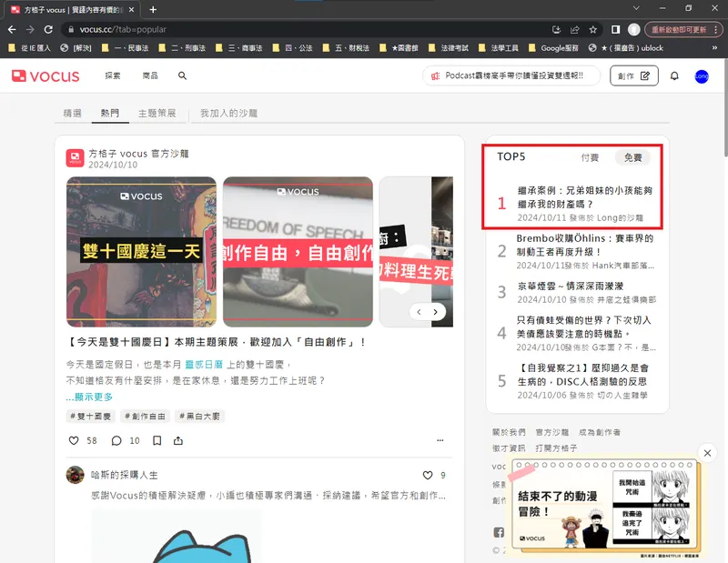
Task: Bookmark the 雙十國慶日 post
Action: tap(157, 440)
